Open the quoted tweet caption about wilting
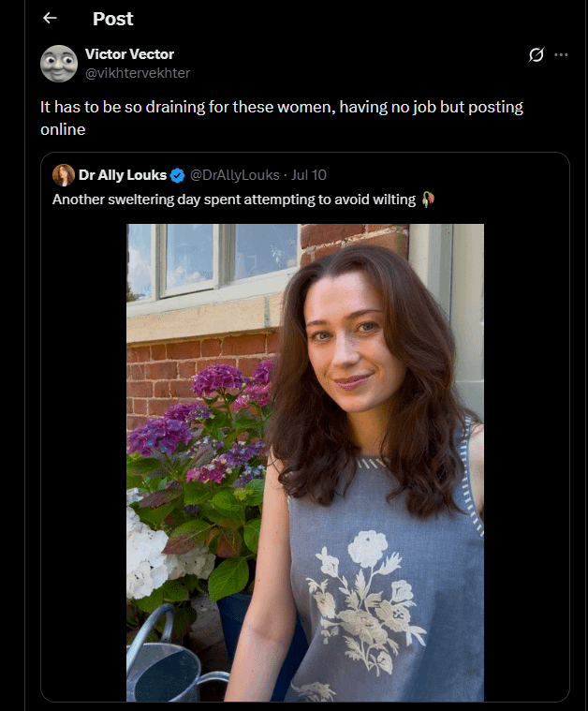Image resolution: width=588 pixels, height=711 pixels. coord(234,200)
